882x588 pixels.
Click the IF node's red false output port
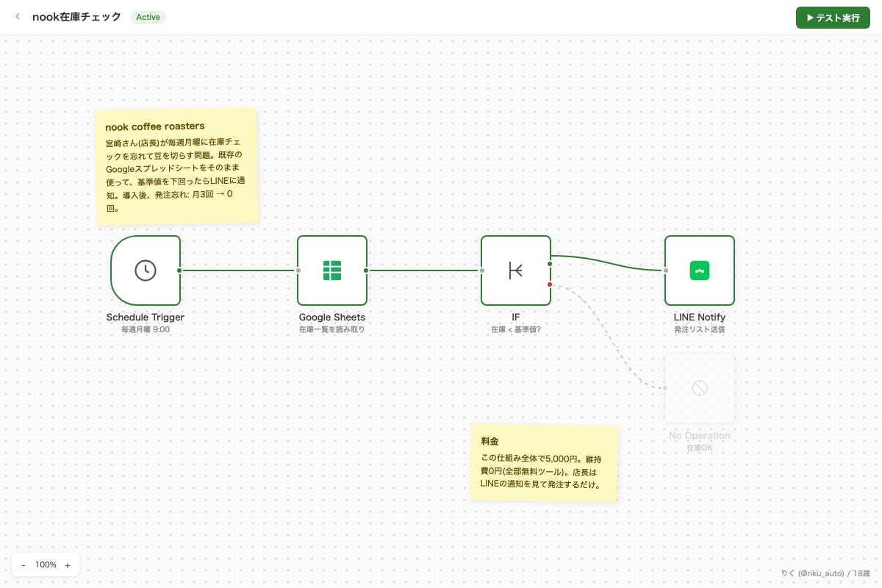[x=550, y=284]
